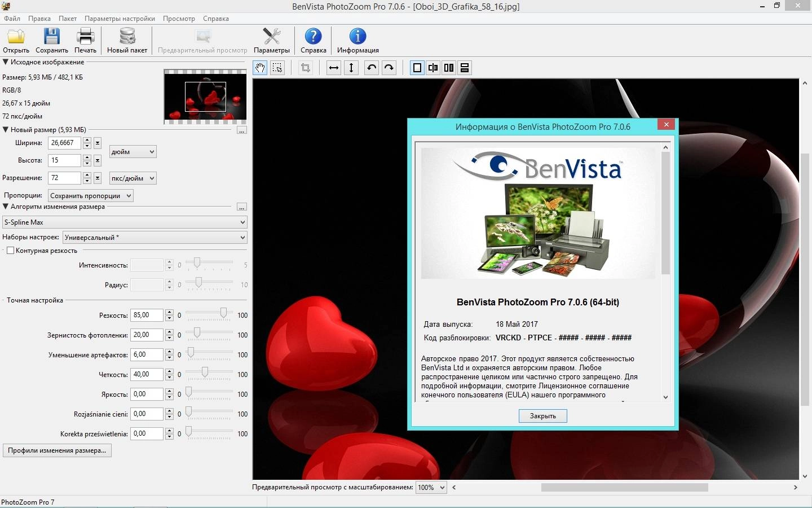Switch to split preview with divider

pyautogui.click(x=433, y=68)
